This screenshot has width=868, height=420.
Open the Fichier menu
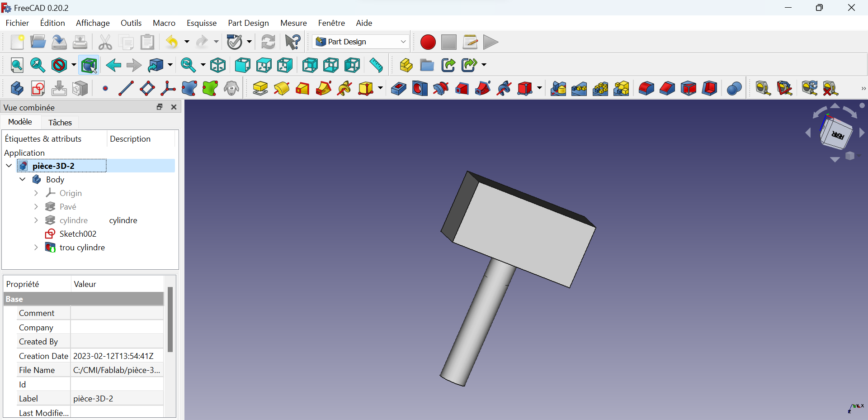(17, 23)
